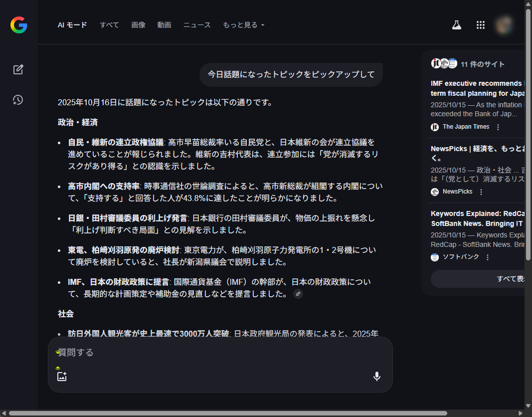Click the microphone voice input icon
532x417 pixels.
coord(377,377)
